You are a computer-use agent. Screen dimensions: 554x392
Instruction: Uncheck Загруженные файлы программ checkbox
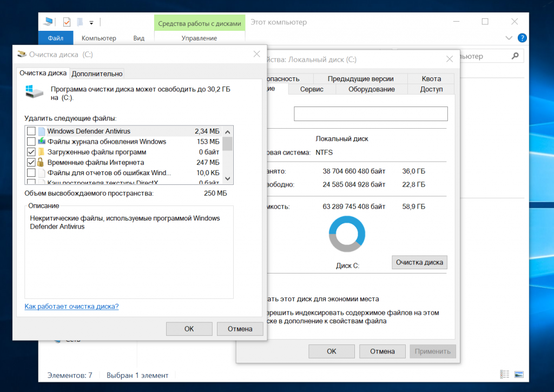pos(31,152)
